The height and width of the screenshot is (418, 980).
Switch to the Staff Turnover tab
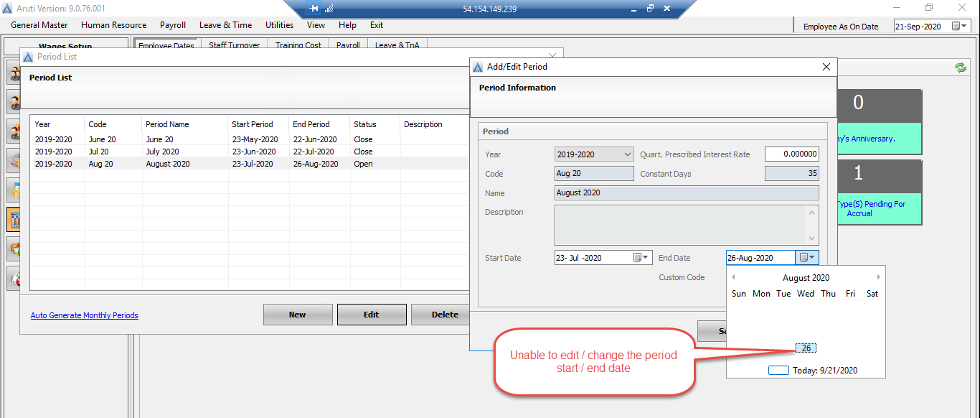pos(236,45)
